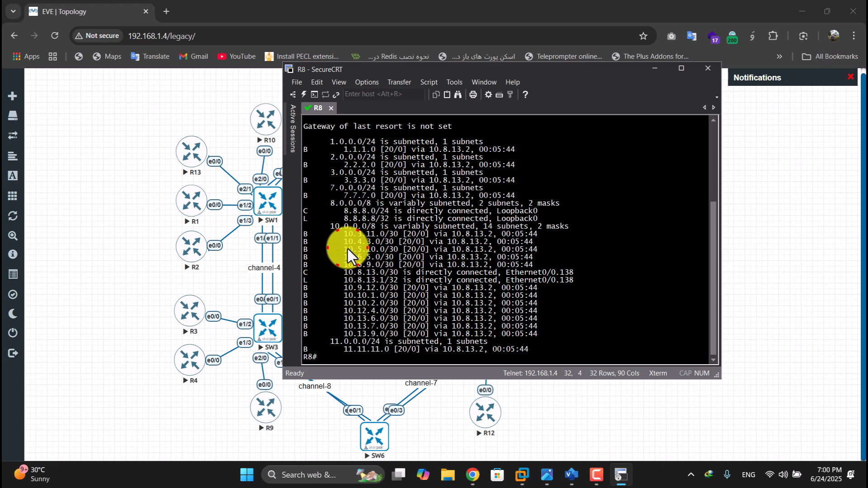Open Chrome tab search dropdown arrow
The width and height of the screenshot is (868, 488).
(x=13, y=11)
